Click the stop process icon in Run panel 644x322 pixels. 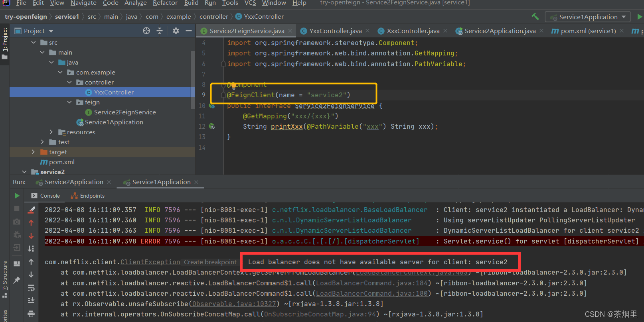coord(17,208)
